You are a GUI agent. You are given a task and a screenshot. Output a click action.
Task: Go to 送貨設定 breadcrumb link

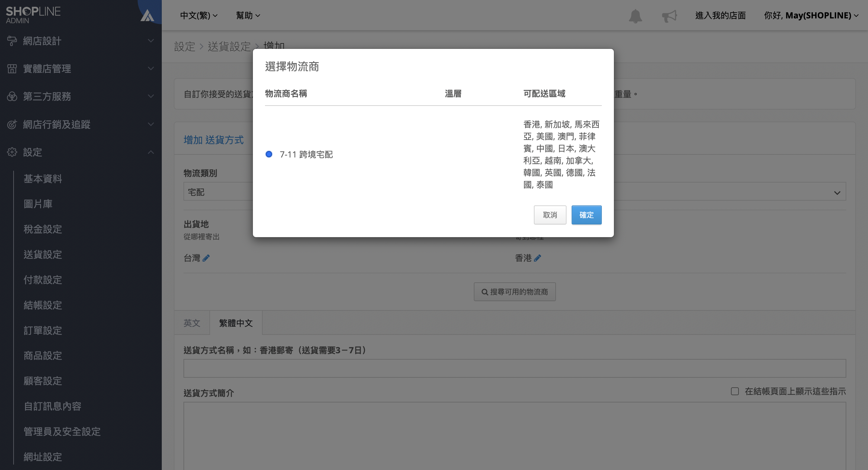point(229,46)
